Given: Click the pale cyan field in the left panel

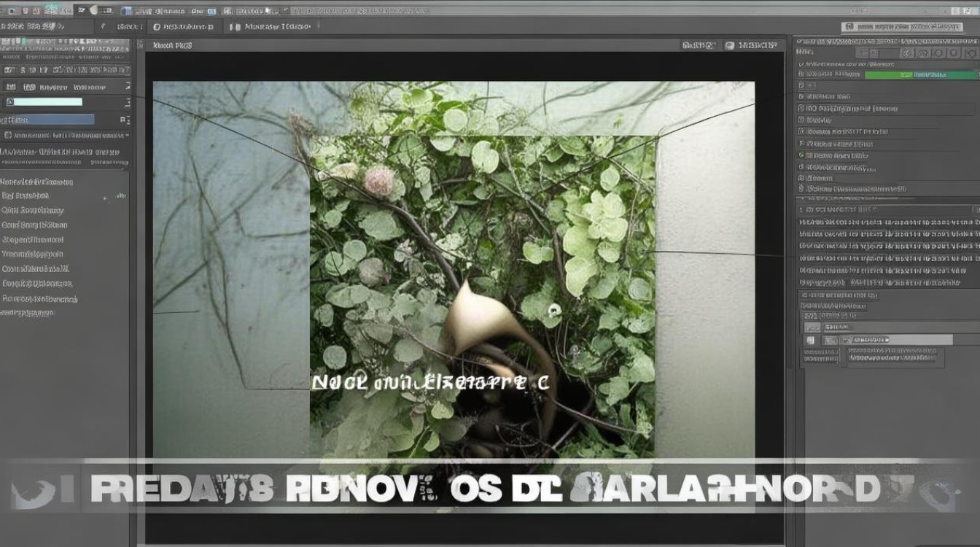Looking at the screenshot, I should click(x=48, y=102).
